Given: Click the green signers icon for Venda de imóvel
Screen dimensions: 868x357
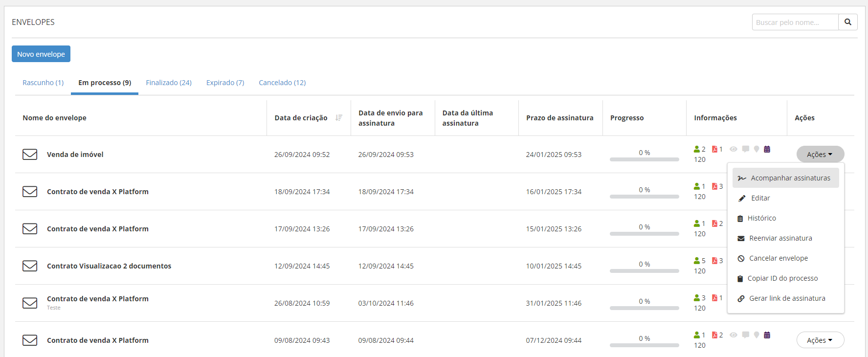Looking at the screenshot, I should [697, 149].
